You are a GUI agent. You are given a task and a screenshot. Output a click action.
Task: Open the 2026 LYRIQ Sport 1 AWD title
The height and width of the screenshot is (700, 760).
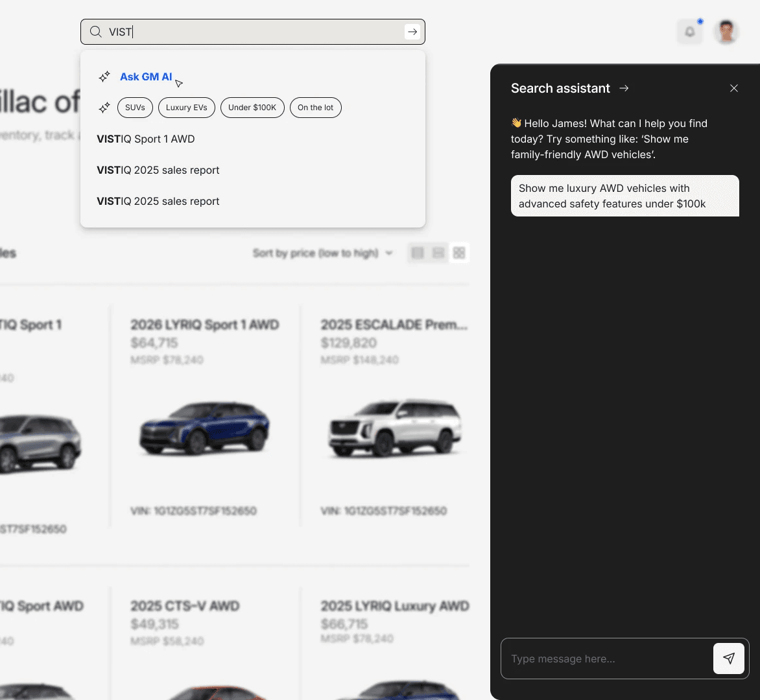(x=204, y=325)
